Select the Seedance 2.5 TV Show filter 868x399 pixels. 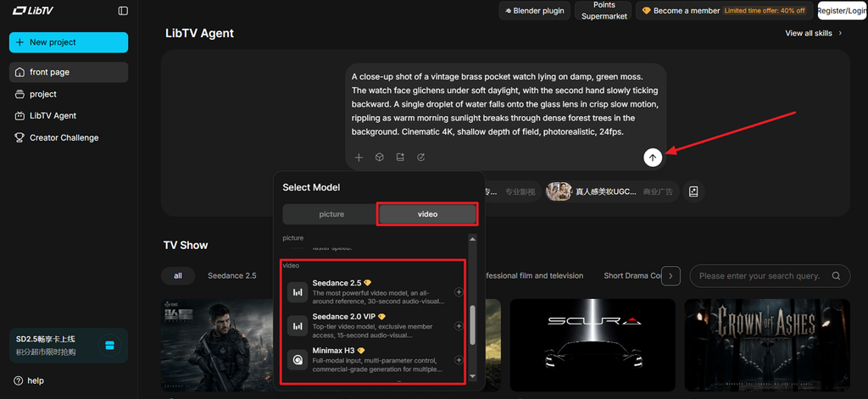click(232, 275)
